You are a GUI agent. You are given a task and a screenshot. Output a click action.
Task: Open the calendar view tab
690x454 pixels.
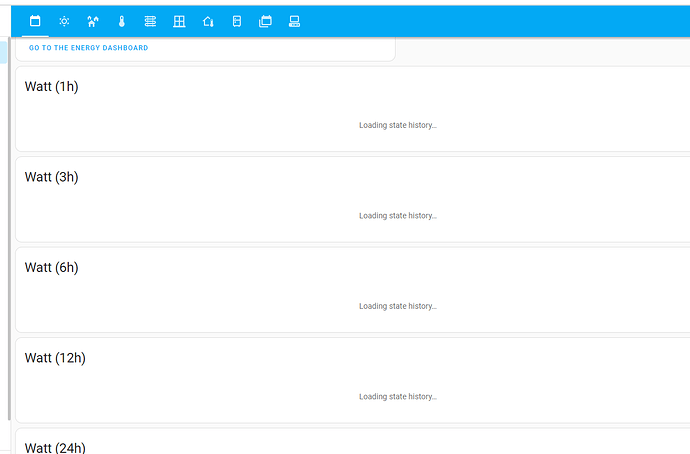point(35,21)
